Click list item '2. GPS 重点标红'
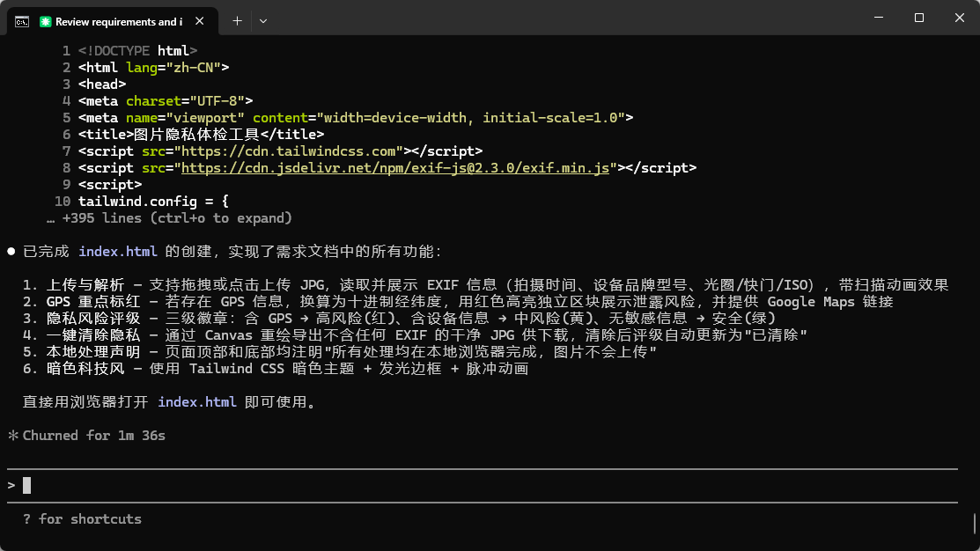The height and width of the screenshot is (551, 980). (x=81, y=302)
